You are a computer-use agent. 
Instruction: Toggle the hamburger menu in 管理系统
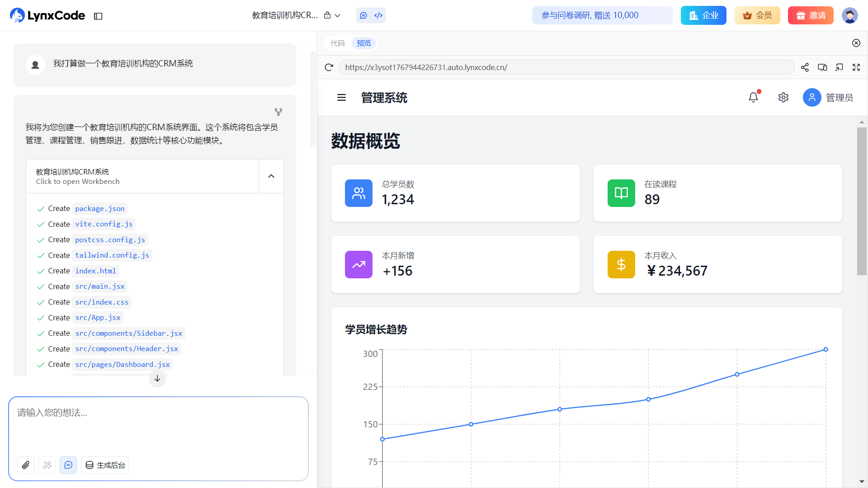tap(341, 98)
